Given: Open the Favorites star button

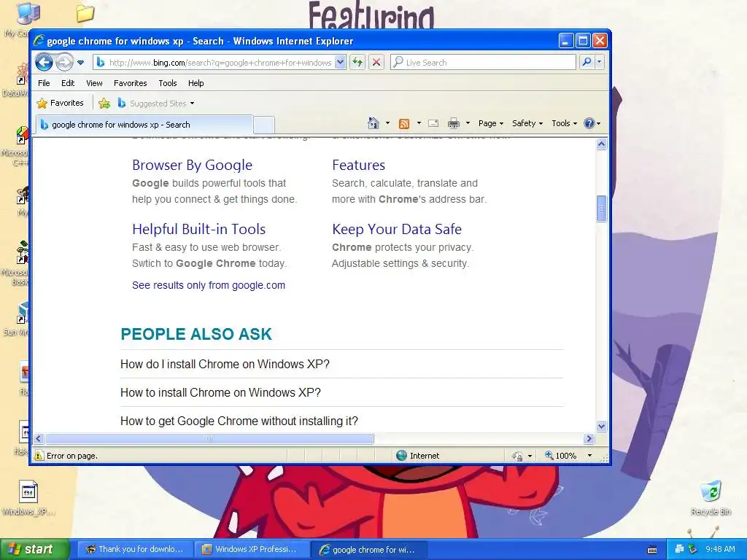Looking at the screenshot, I should pyautogui.click(x=60, y=103).
